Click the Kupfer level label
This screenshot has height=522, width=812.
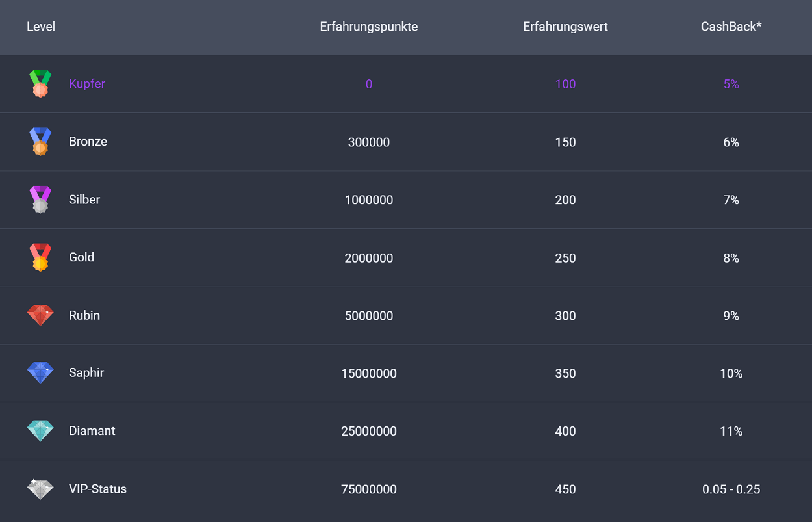tap(86, 83)
